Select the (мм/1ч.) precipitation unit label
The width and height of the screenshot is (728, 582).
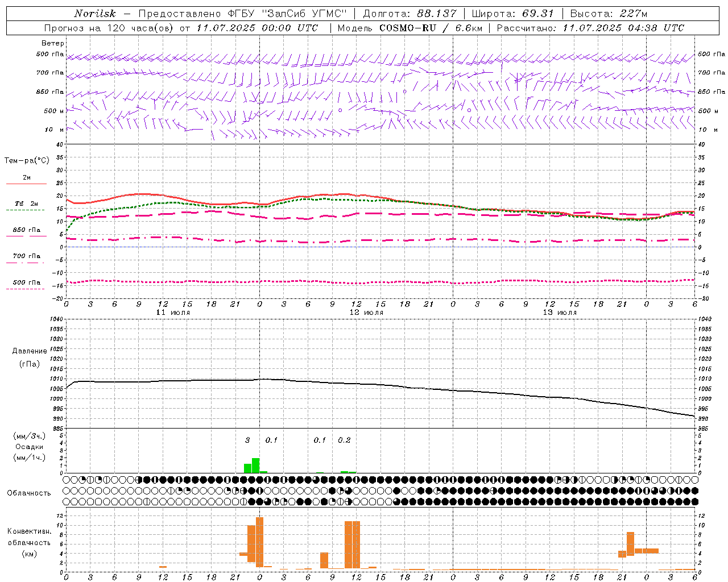click(x=29, y=458)
